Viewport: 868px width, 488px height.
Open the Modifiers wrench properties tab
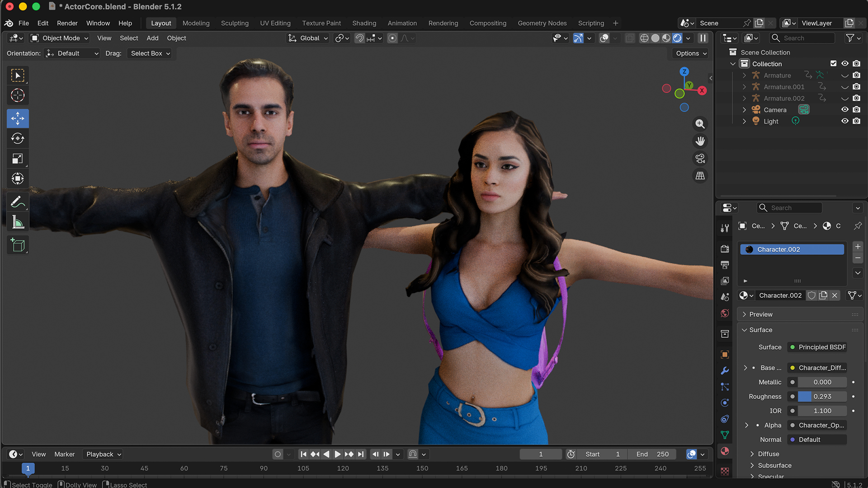(725, 371)
